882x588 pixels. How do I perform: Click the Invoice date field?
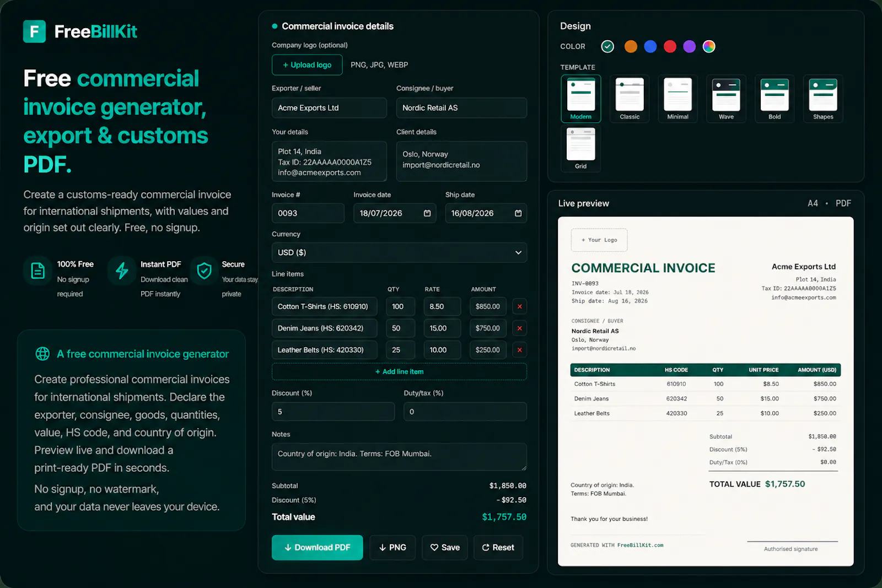pos(395,213)
